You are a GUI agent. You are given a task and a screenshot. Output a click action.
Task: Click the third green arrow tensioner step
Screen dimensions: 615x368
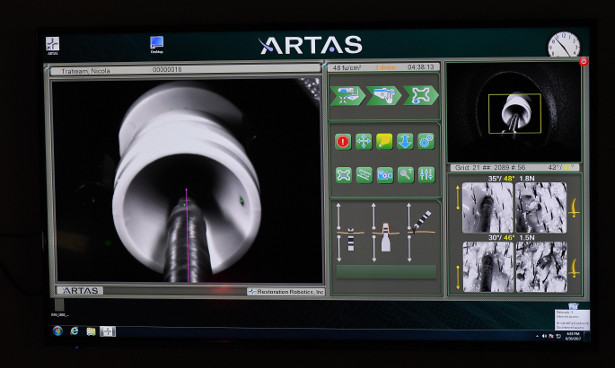[420, 96]
